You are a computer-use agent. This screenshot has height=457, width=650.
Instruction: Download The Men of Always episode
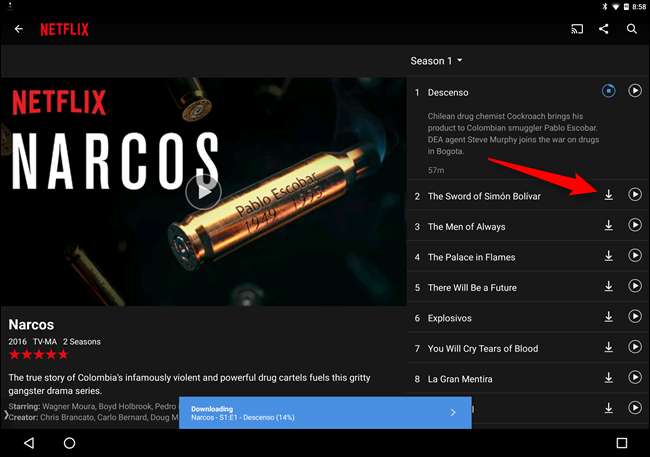click(609, 225)
